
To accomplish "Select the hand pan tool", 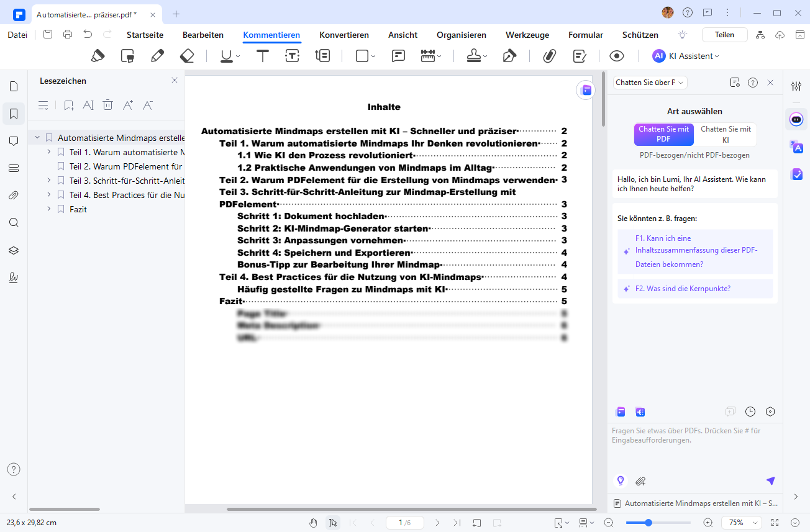I will point(314,523).
